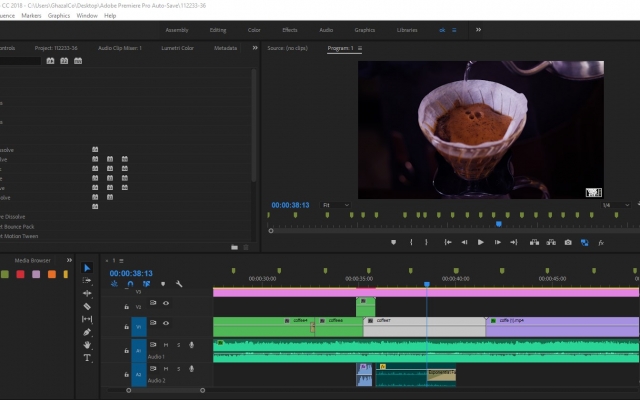Open the Fit zoom level dropdown

pos(336,205)
